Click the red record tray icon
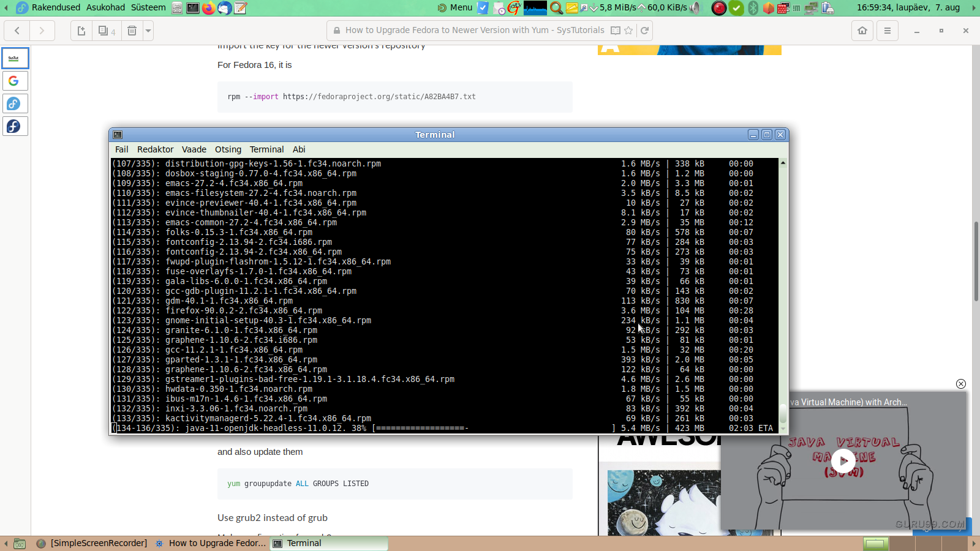This screenshot has height=551, width=980. click(x=719, y=8)
